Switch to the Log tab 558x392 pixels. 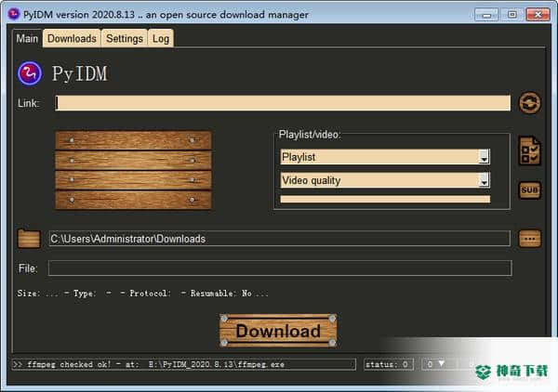(161, 38)
